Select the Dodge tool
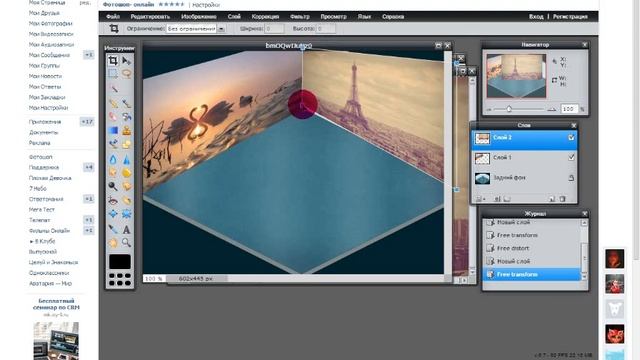Viewport: 640px width, 360px height. click(x=113, y=187)
